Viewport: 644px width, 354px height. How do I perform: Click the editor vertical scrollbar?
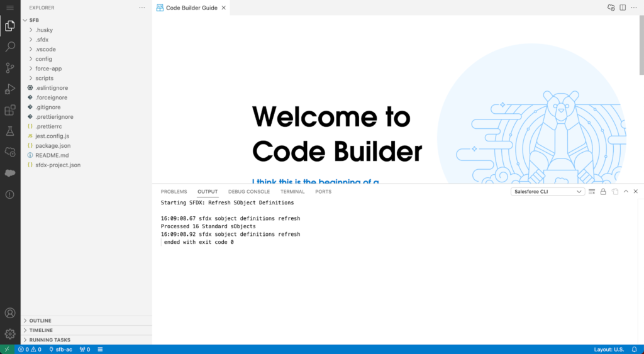coord(641,45)
